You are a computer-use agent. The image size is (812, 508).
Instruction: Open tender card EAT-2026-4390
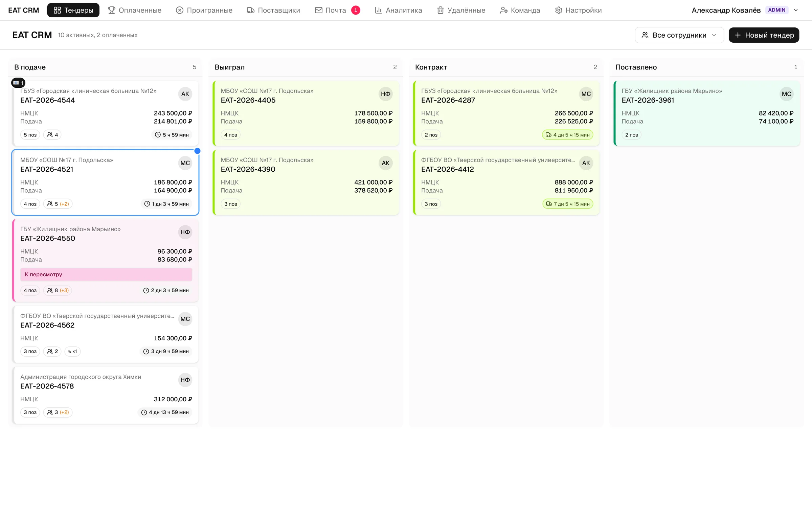click(x=306, y=183)
